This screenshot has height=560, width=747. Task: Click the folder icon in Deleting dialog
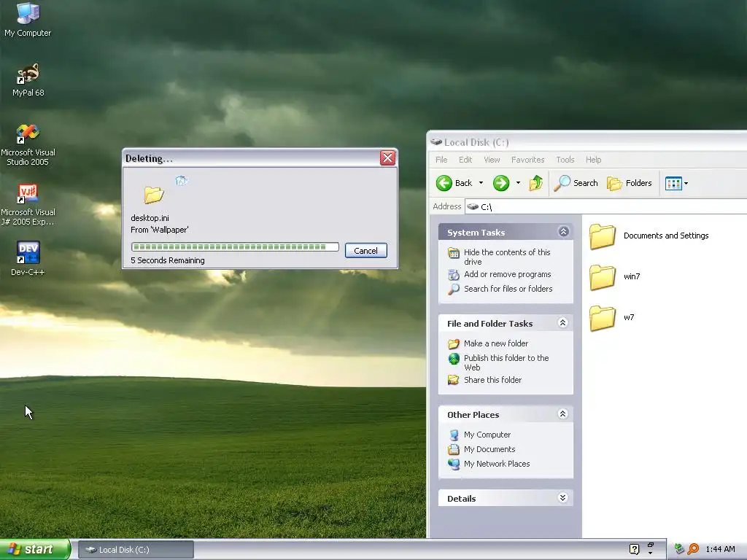(154, 194)
